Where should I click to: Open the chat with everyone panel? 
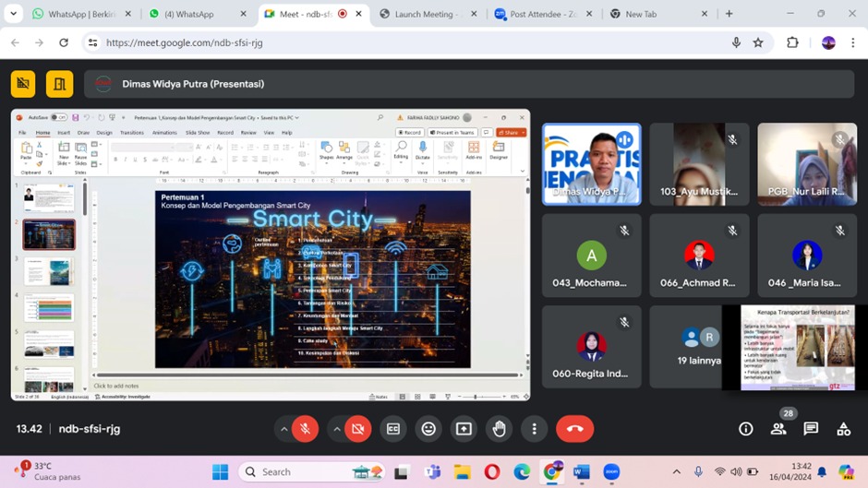click(x=811, y=429)
